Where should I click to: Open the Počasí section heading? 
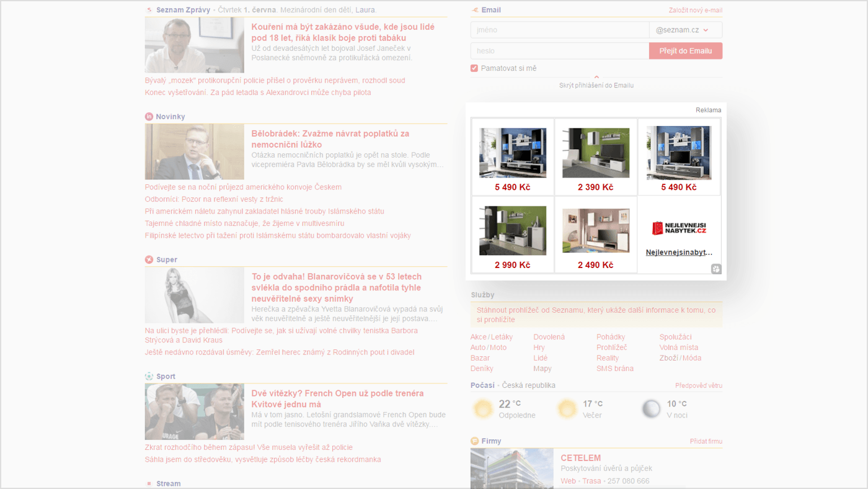(482, 385)
